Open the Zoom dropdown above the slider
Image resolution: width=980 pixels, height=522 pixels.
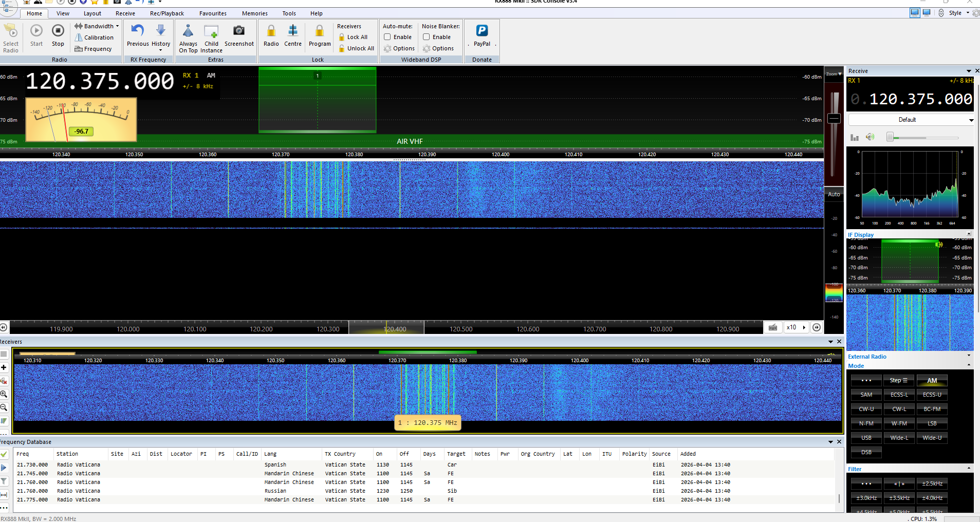click(834, 74)
